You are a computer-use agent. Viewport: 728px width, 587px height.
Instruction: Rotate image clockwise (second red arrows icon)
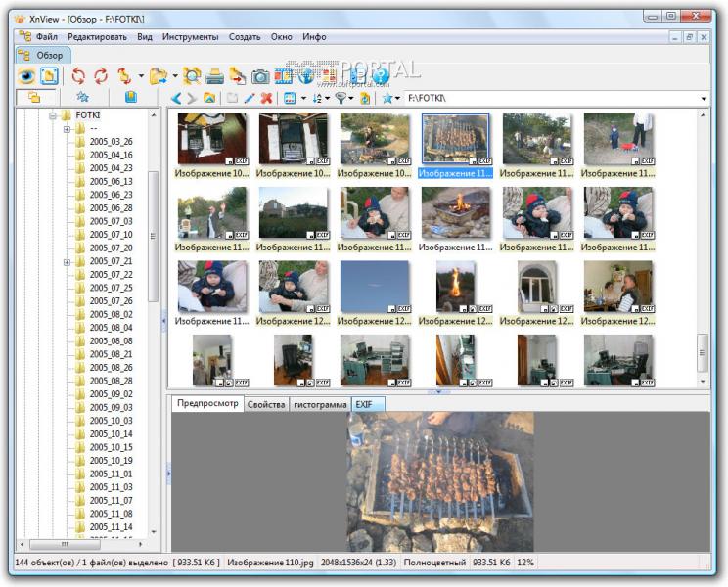101,75
